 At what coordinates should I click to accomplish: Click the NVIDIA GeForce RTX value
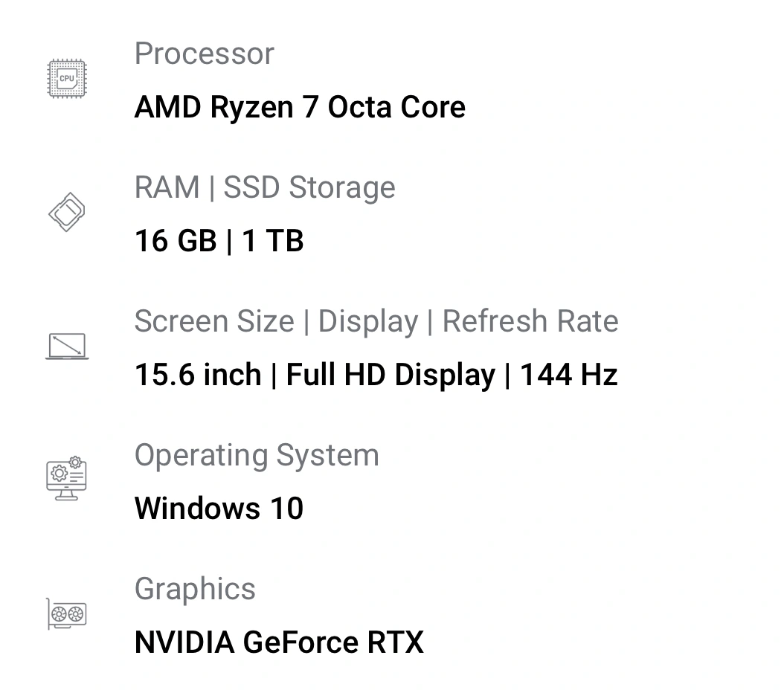(x=279, y=642)
